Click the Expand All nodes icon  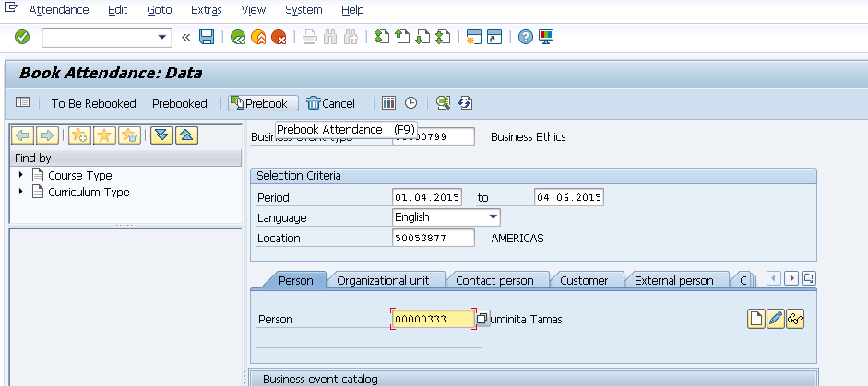point(161,135)
